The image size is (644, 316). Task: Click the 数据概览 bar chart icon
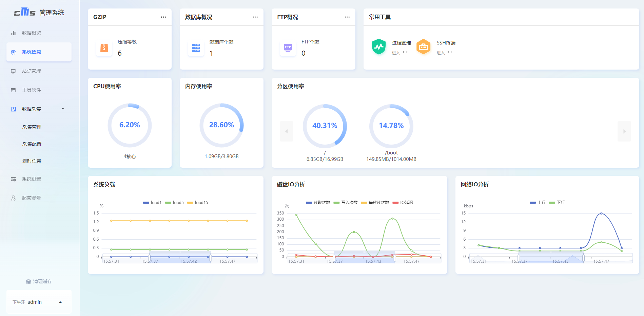click(14, 33)
